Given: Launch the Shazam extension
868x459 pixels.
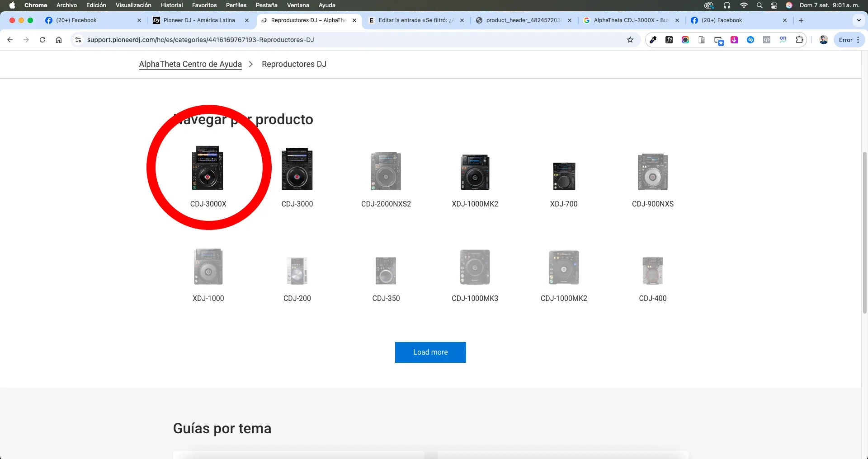Looking at the screenshot, I should [x=750, y=40].
